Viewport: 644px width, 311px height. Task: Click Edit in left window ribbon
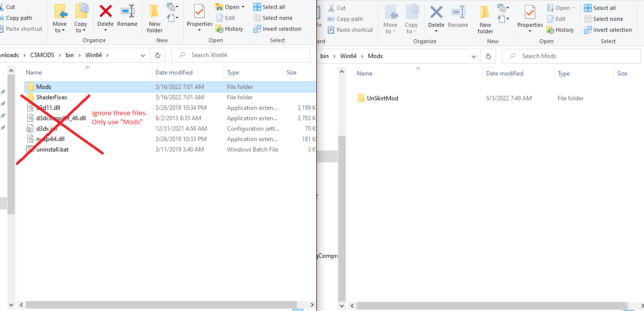pyautogui.click(x=225, y=18)
